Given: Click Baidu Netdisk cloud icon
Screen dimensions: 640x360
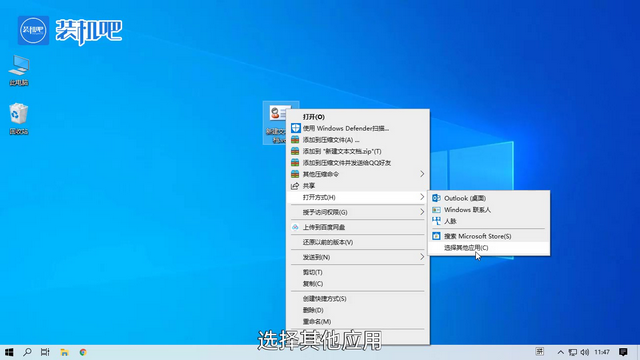Looking at the screenshot, I should pyautogui.click(x=295, y=227).
